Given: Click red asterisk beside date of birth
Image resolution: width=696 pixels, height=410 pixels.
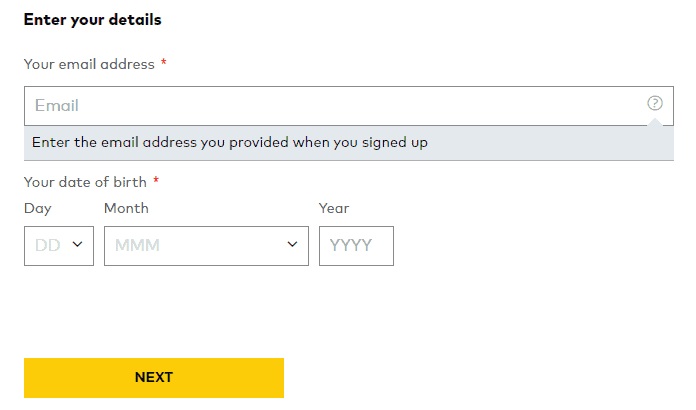Looking at the screenshot, I should click(156, 180).
